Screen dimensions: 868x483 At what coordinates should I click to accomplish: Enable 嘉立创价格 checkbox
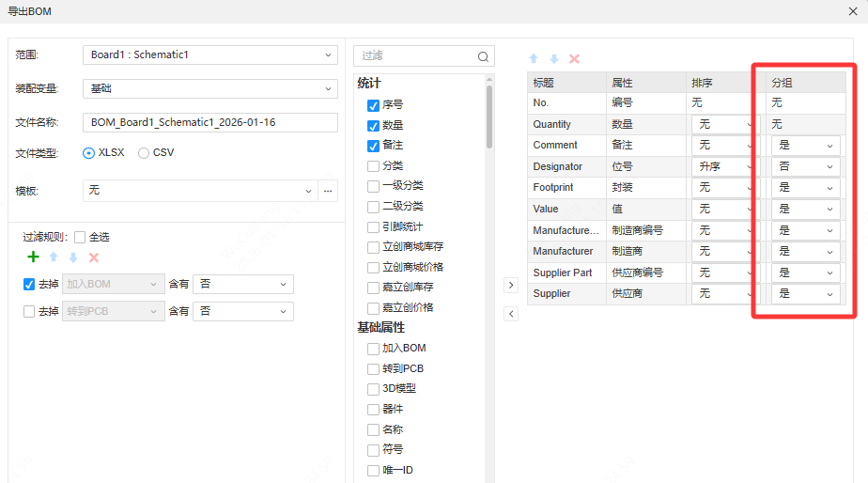[x=373, y=308]
